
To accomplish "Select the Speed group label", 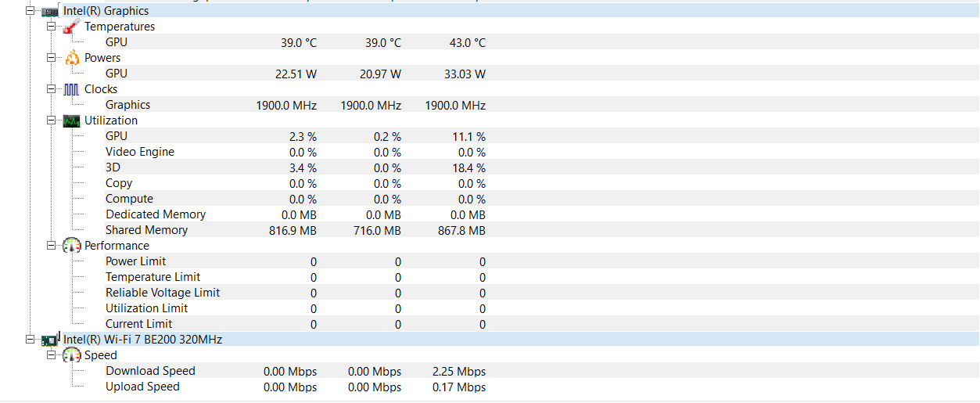I will (x=101, y=355).
